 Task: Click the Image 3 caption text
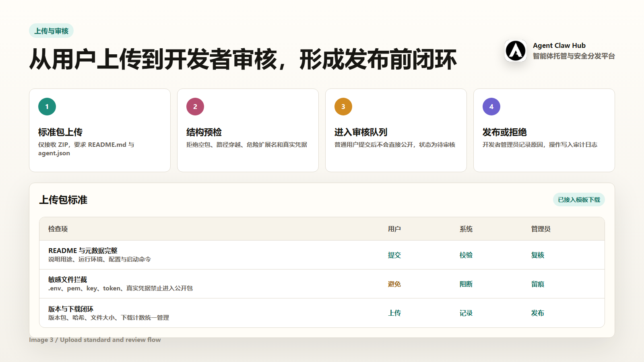(x=95, y=340)
